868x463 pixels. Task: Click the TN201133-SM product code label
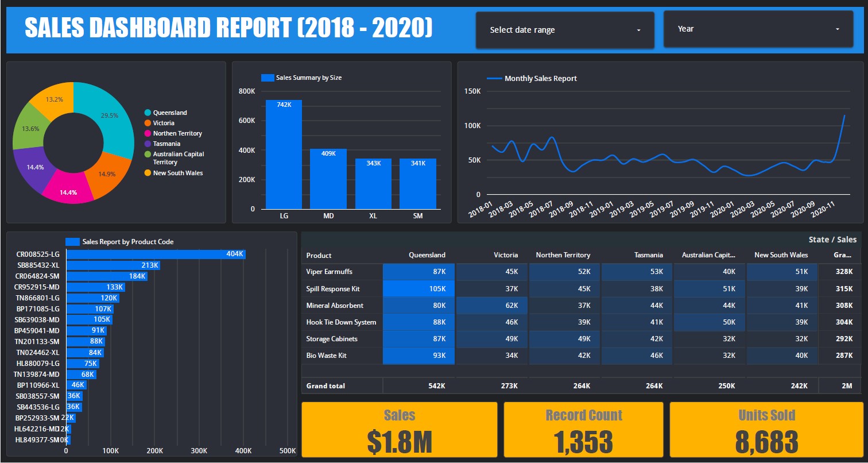(x=37, y=342)
